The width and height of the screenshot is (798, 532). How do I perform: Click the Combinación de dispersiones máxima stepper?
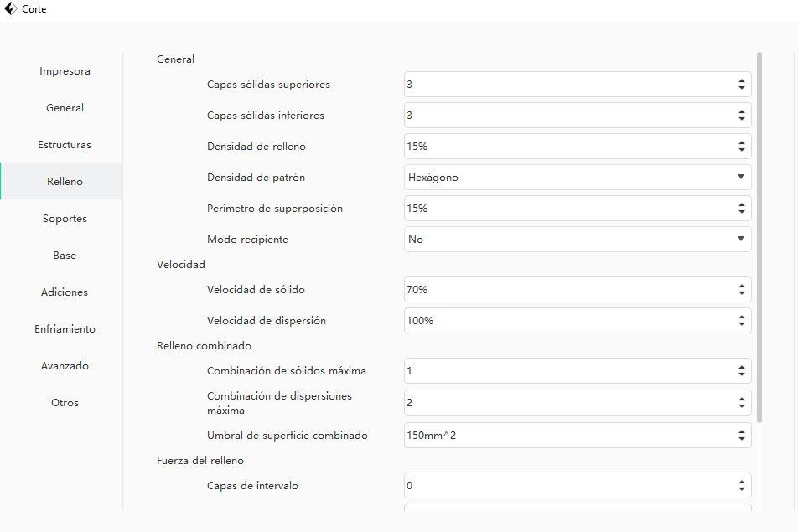pos(741,403)
